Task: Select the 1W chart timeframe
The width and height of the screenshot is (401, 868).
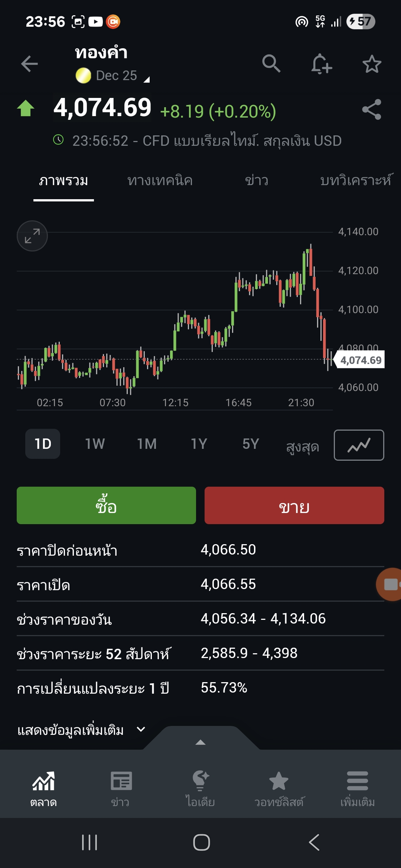Action: 95,444
